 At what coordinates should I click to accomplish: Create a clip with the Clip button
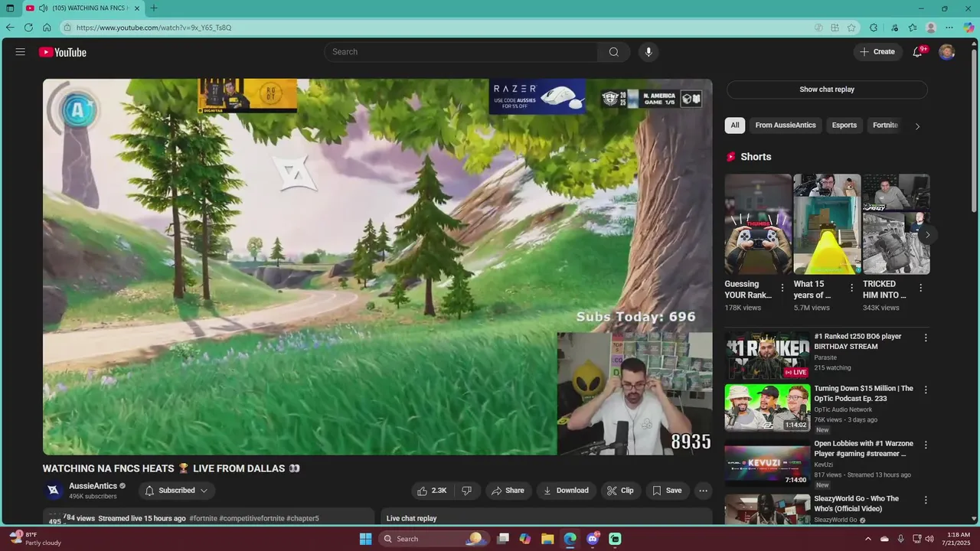point(620,491)
